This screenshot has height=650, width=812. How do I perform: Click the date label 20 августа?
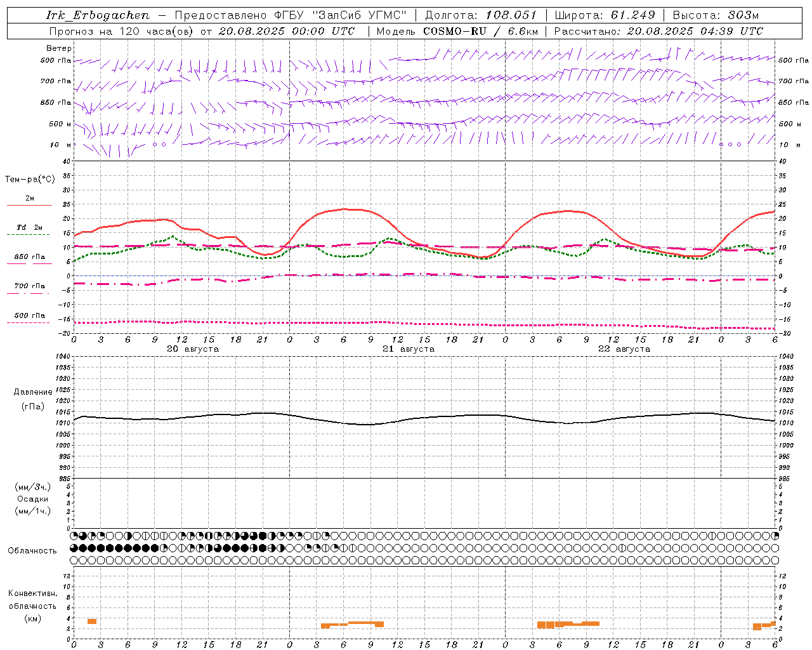click(x=192, y=349)
